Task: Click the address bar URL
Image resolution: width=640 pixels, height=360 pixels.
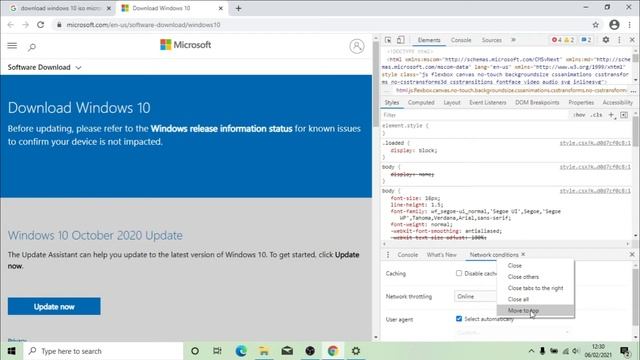Action: tap(143, 25)
